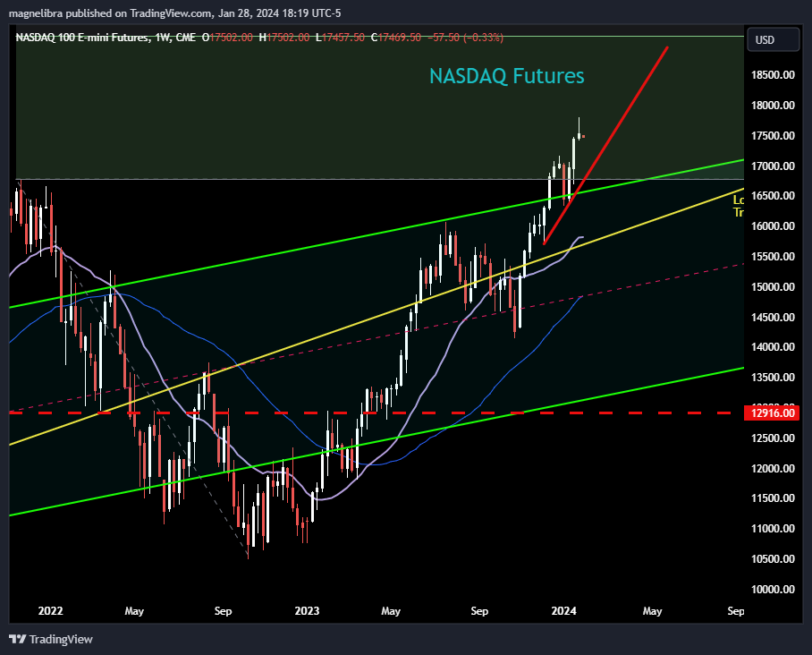This screenshot has width=812, height=655.
Task: Click the 14000.00 price axis label
Action: 773,346
